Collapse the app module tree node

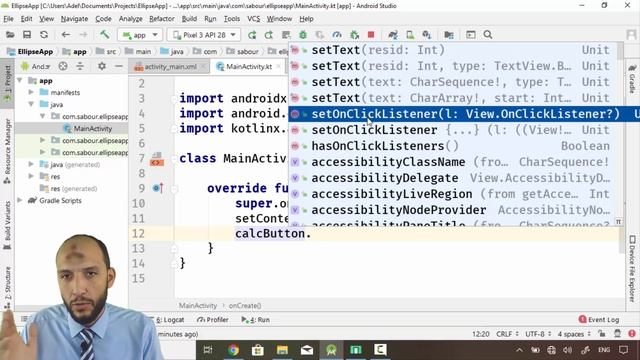pos(20,81)
